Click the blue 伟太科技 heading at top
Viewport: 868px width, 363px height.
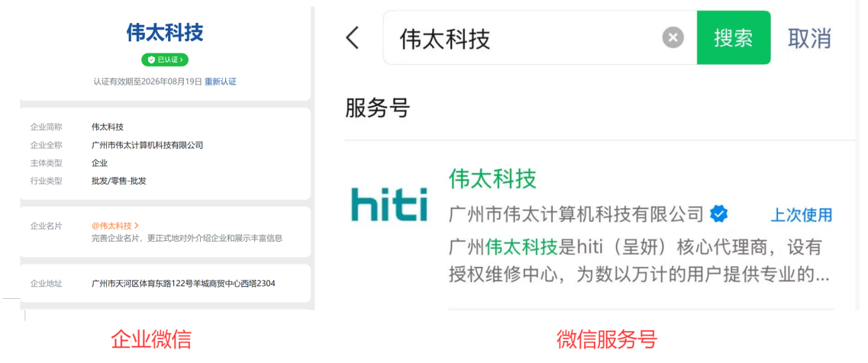click(165, 33)
